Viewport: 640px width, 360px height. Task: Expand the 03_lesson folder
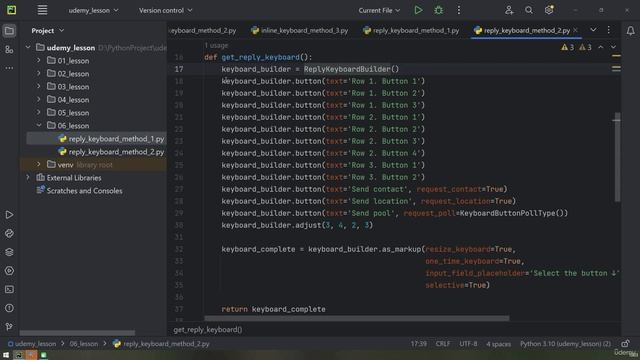[x=39, y=87]
